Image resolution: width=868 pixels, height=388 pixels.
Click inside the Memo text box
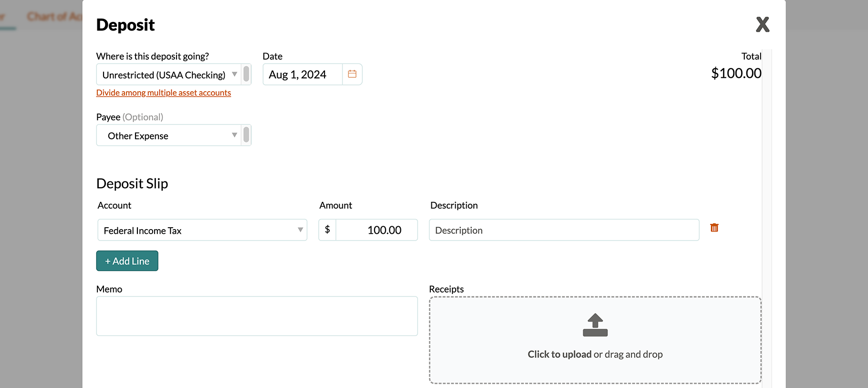[x=257, y=316]
